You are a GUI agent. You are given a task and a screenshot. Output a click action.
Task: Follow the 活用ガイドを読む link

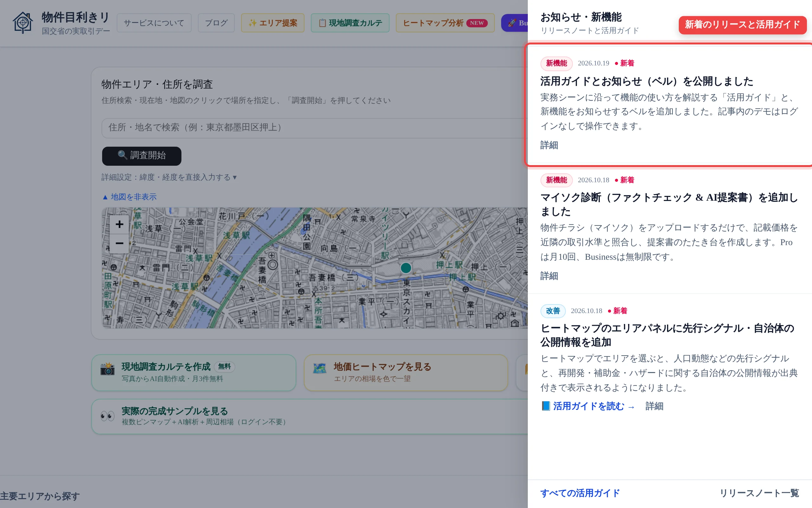click(x=587, y=406)
